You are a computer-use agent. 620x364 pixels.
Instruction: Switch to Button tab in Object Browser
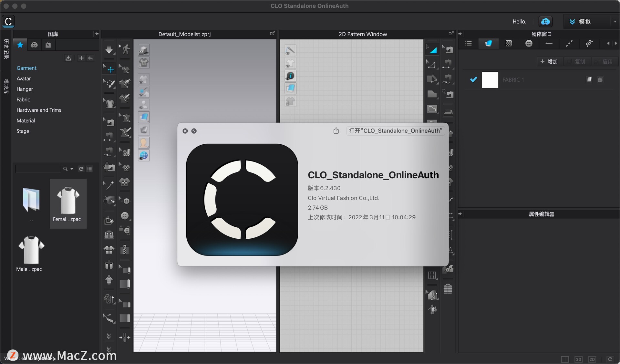pyautogui.click(x=529, y=43)
